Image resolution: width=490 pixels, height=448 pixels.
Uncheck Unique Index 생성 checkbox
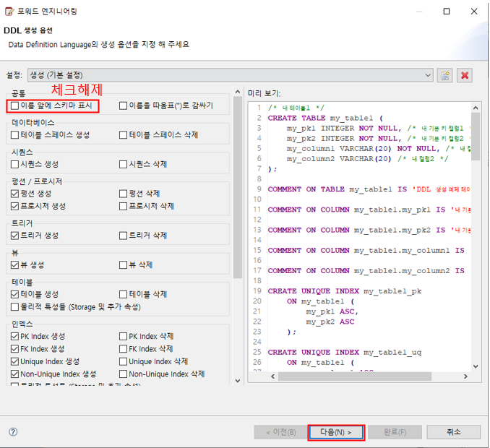click(14, 361)
